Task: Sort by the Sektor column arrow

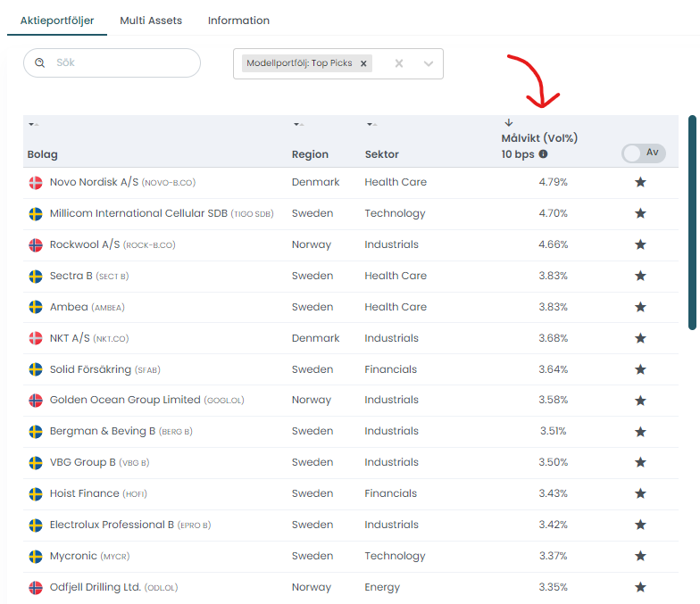Action: [x=371, y=124]
